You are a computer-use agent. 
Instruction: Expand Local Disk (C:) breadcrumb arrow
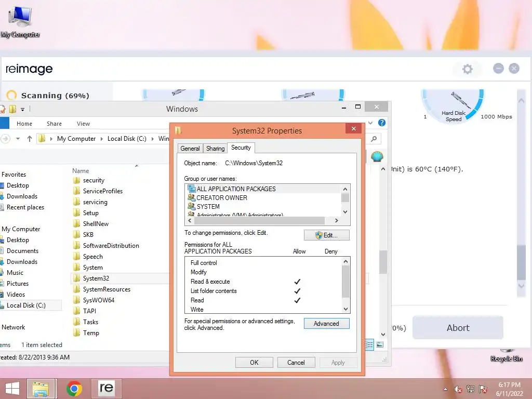(152, 139)
